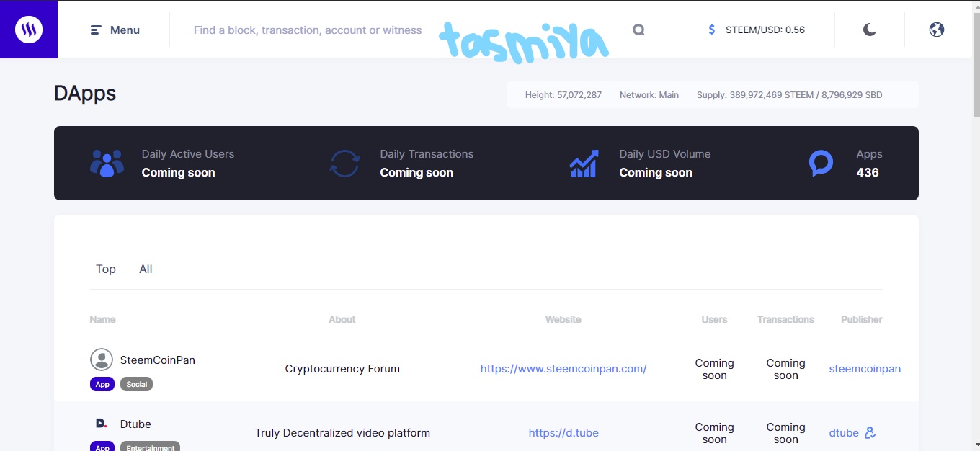Click the Truly Decentralized video platform description
The height and width of the screenshot is (451, 980).
[342, 433]
